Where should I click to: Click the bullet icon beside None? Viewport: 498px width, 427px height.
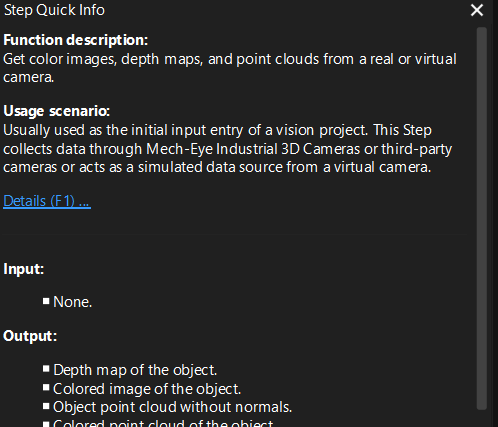point(46,301)
